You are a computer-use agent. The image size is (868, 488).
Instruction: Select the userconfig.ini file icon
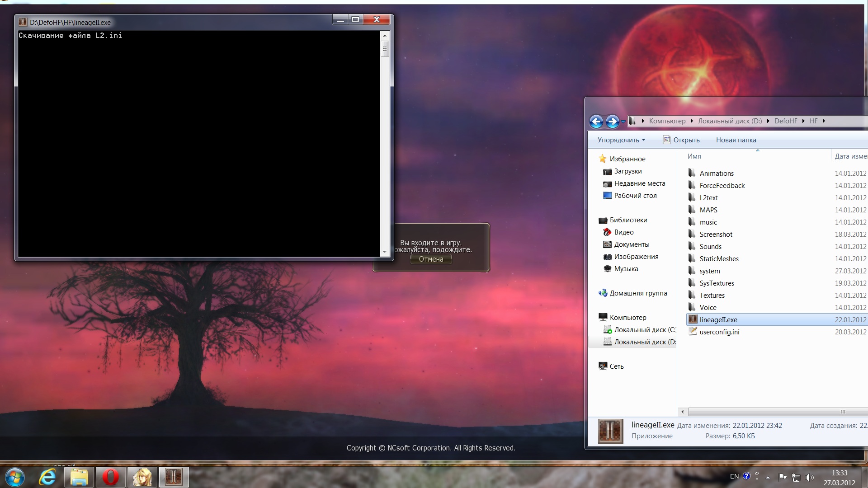pos(693,331)
